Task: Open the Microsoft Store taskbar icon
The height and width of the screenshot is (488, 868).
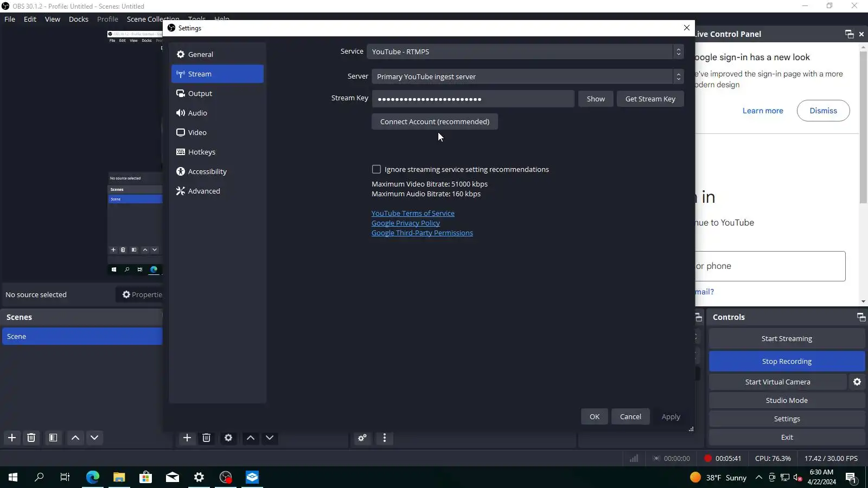Action: 145,477
